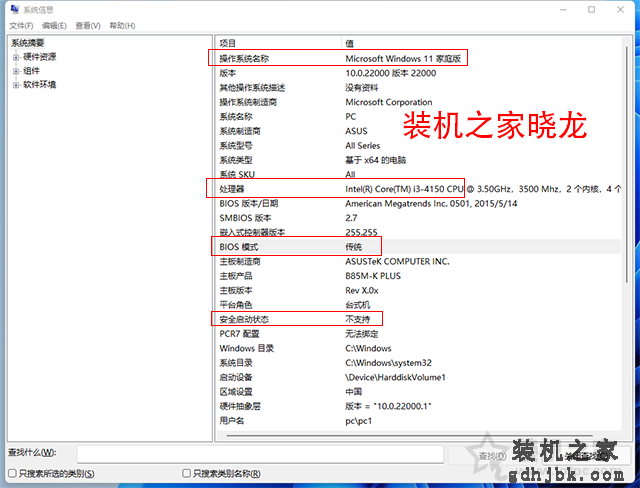The width and height of the screenshot is (640, 488).
Task: Click ASUSTeK COMPUTER INC. value
Action: 397,261
